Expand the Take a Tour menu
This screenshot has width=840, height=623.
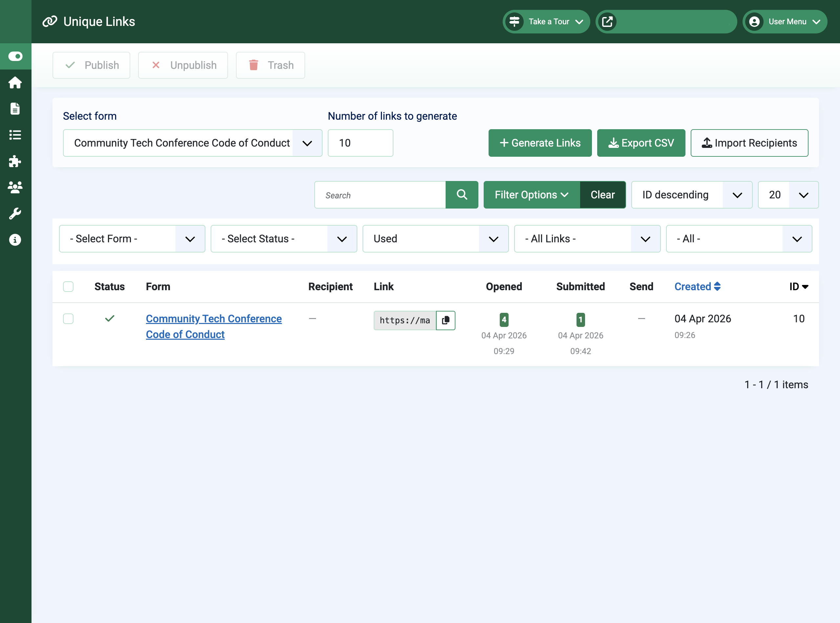[546, 22]
